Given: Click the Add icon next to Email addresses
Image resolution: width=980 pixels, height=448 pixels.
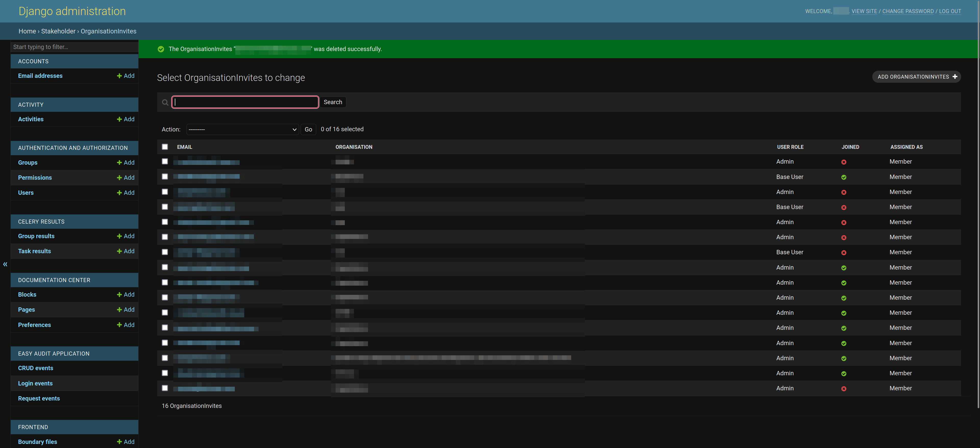Looking at the screenshot, I should pyautogui.click(x=119, y=76).
